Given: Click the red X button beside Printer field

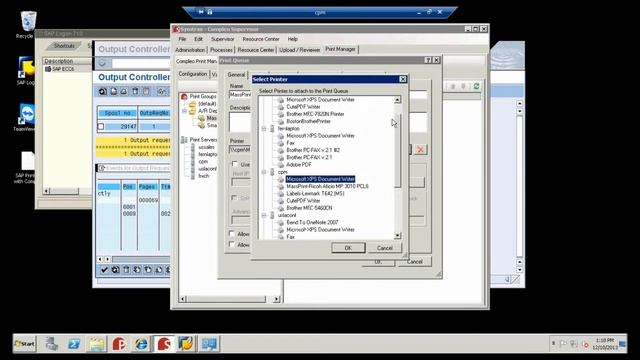Looking at the screenshot, I should (x=420, y=149).
